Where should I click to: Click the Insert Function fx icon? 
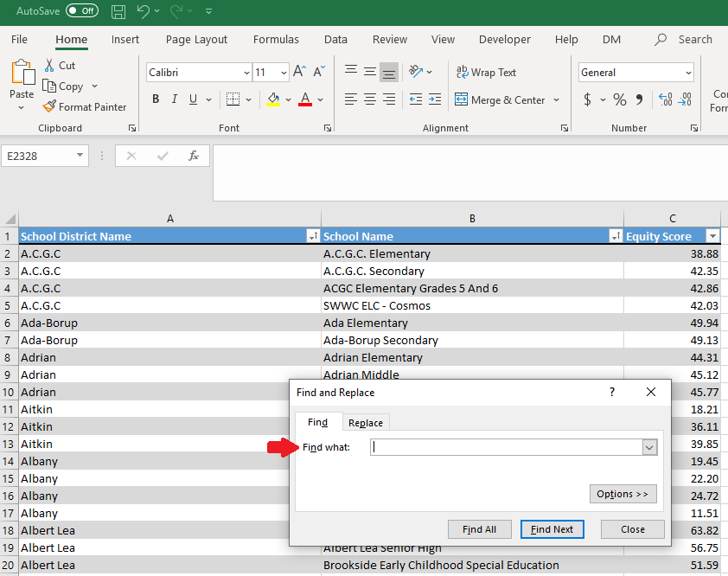tap(194, 156)
